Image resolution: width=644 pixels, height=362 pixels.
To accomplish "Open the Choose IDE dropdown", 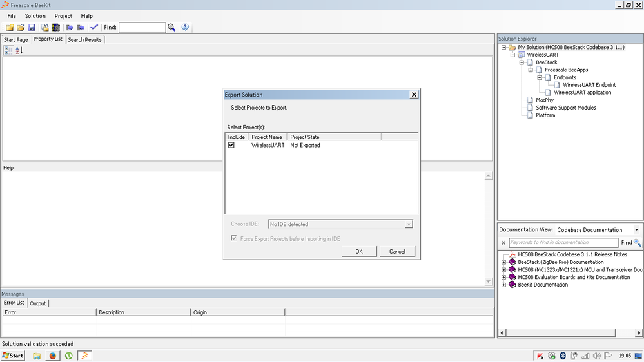I will pyautogui.click(x=409, y=224).
